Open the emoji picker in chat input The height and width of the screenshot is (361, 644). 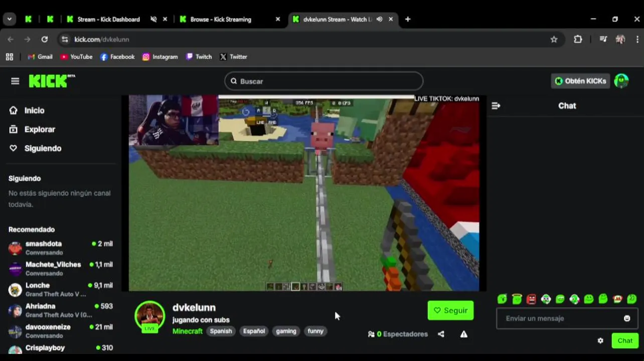click(627, 318)
